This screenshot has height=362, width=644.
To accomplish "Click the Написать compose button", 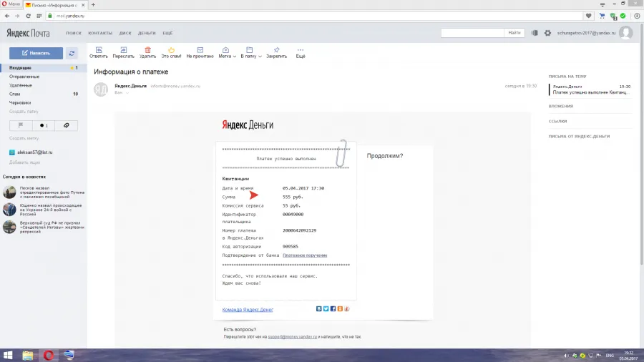I will (36, 53).
